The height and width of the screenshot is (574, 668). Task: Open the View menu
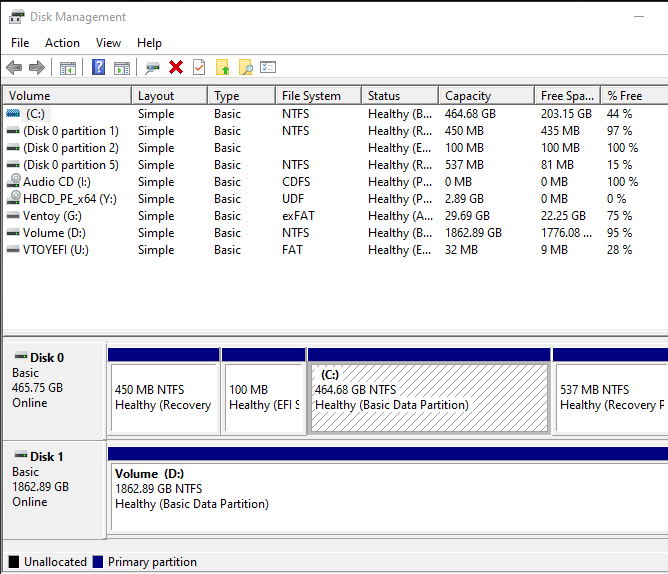(108, 43)
